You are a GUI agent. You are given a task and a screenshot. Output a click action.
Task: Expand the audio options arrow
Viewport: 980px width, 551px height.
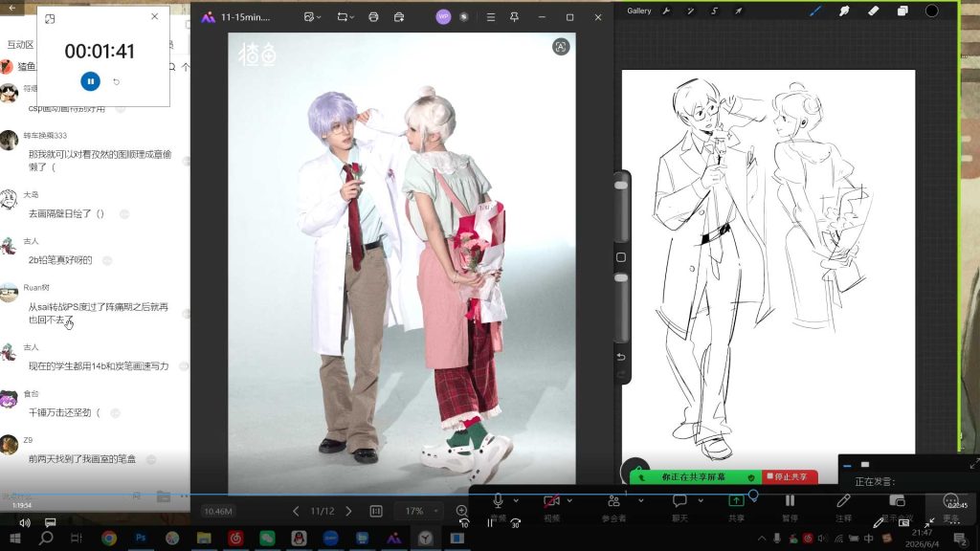516,500
